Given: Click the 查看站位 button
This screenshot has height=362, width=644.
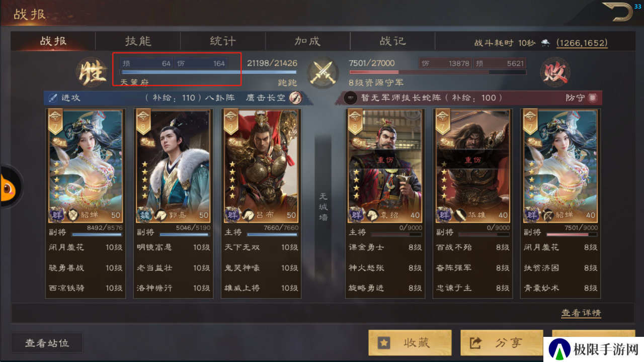Looking at the screenshot, I should pos(47,343).
